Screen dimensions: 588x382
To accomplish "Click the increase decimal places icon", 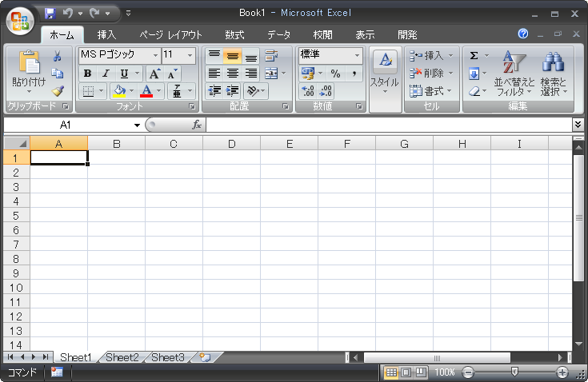I will click(308, 91).
